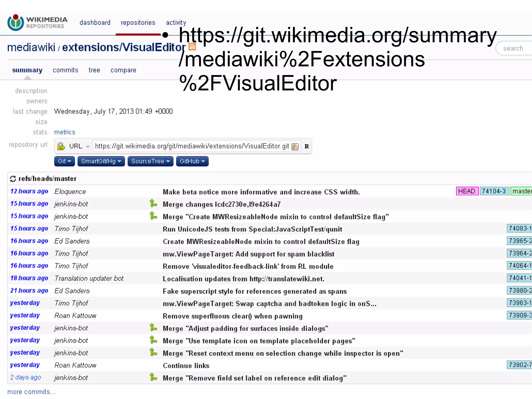Click author name Eloquence
Screen dimensions: 532x399
(x=70, y=192)
